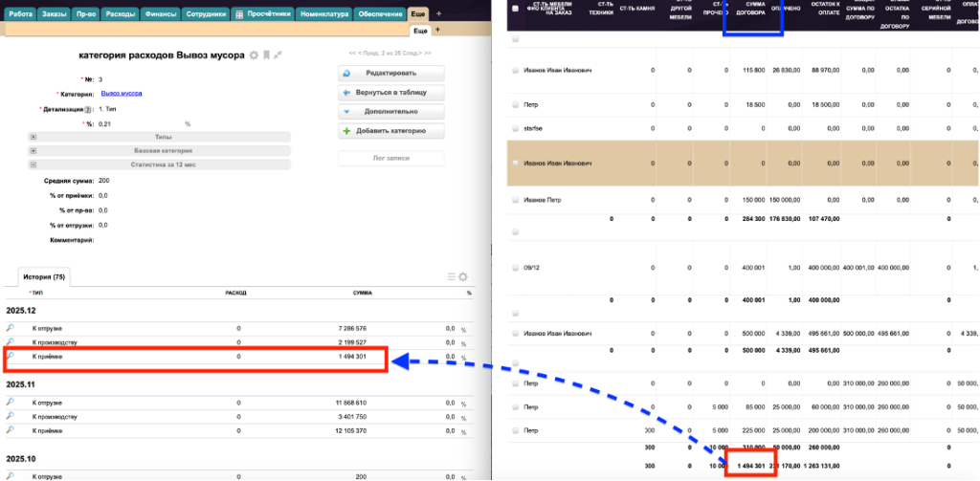Open the Дополнительно dropdown button
The width and height of the screenshot is (980, 481).
tap(390, 111)
